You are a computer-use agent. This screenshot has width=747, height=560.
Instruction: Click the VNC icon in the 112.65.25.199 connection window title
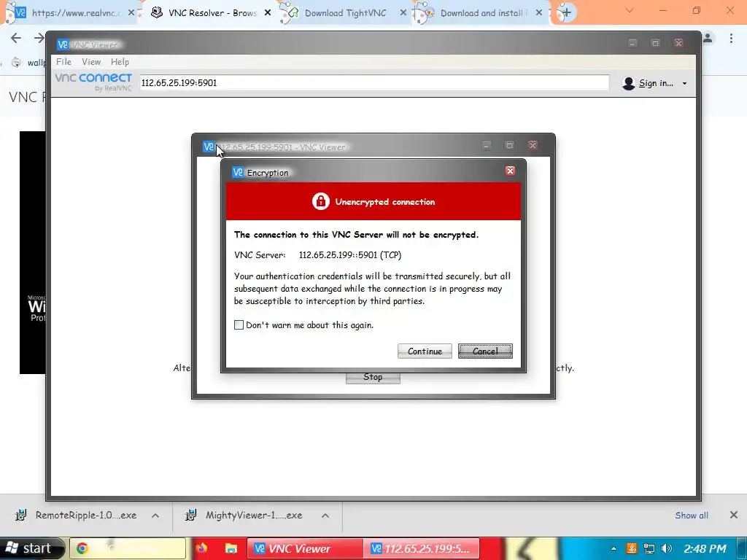pos(208,146)
